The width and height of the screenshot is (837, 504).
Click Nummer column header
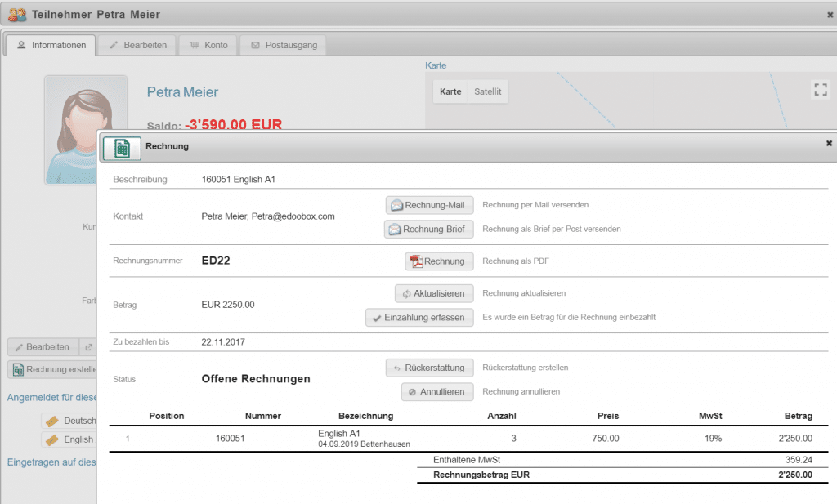(x=263, y=416)
